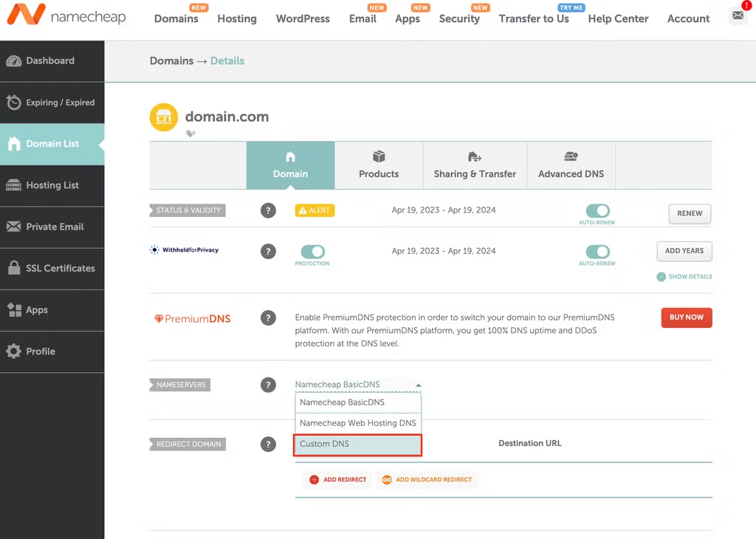This screenshot has height=539, width=756.
Task: Click the Add Years button
Action: (684, 251)
